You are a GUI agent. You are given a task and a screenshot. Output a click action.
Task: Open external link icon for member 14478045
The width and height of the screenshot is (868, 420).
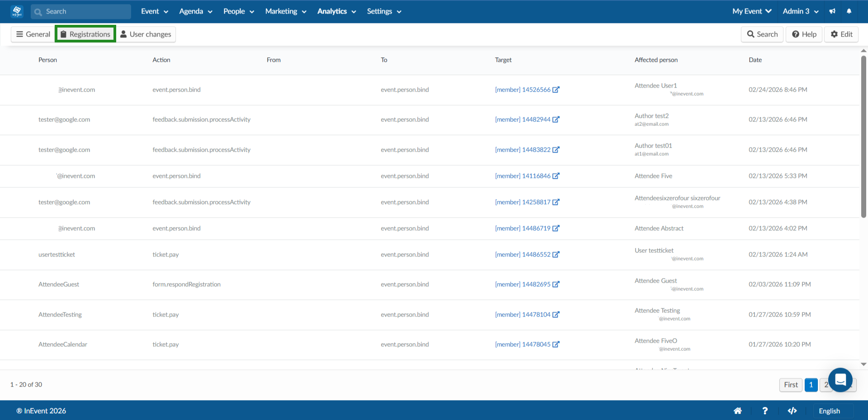(556, 344)
